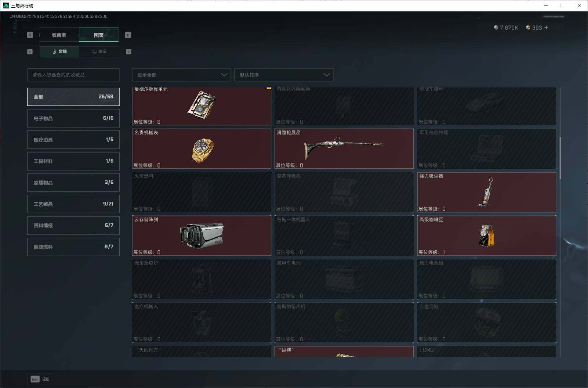Open the locked 动力电池组 card

pyautogui.click(x=487, y=279)
